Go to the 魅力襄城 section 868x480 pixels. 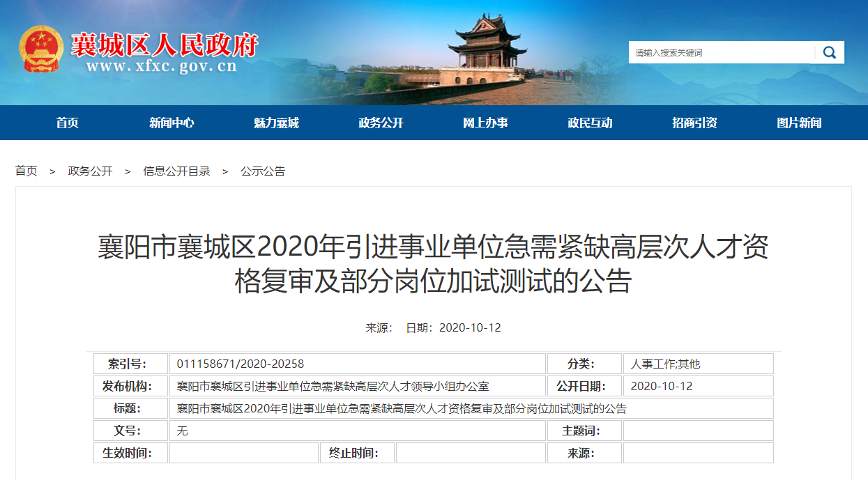click(x=276, y=123)
